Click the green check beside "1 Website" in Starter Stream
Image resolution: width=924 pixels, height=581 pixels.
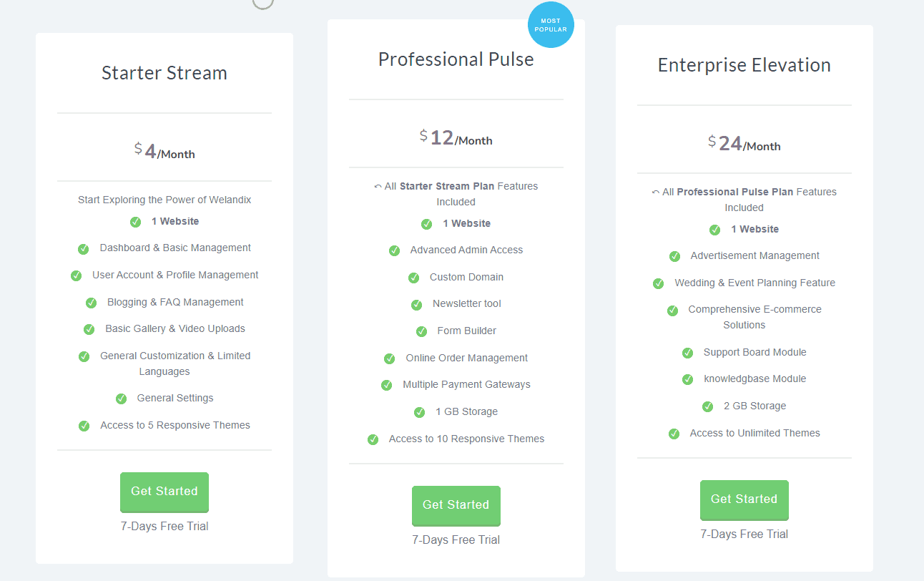tap(135, 222)
